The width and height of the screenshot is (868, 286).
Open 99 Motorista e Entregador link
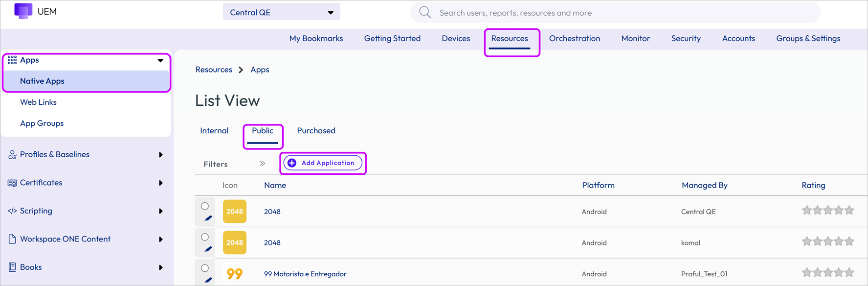click(x=305, y=274)
